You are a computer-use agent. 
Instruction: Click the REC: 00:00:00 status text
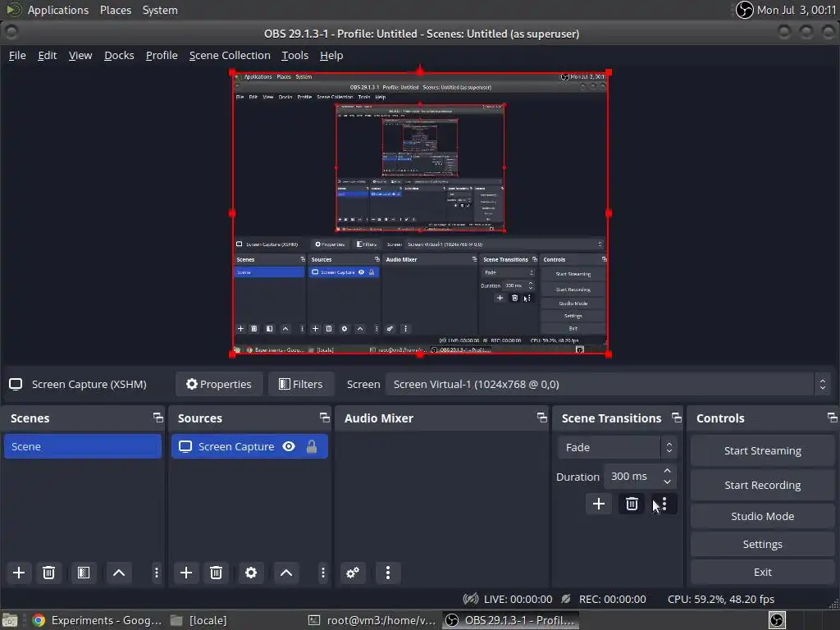click(x=612, y=599)
